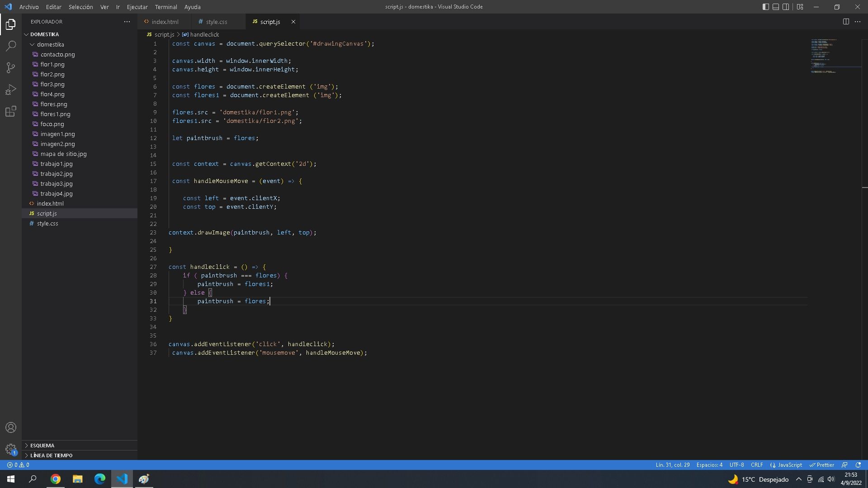The width and height of the screenshot is (868, 488).
Task: Open the Terminal menu
Action: [166, 7]
